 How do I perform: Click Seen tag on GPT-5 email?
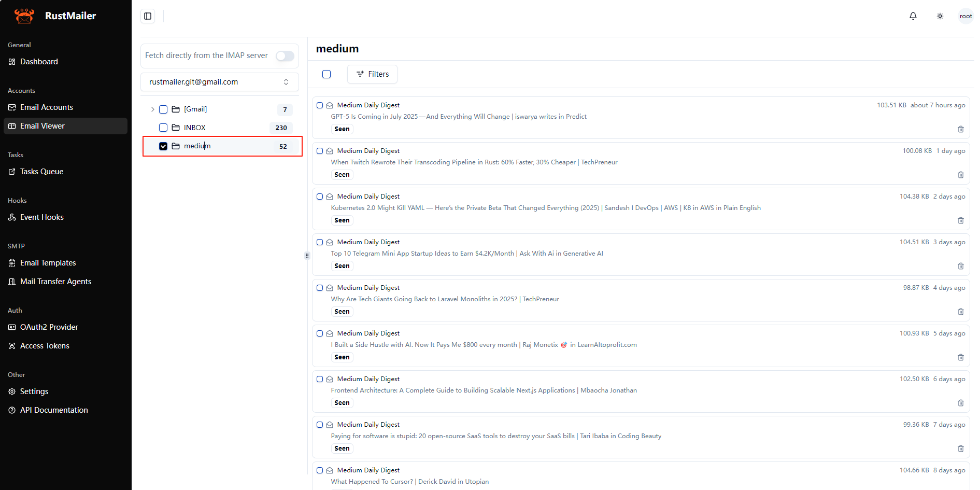(342, 129)
